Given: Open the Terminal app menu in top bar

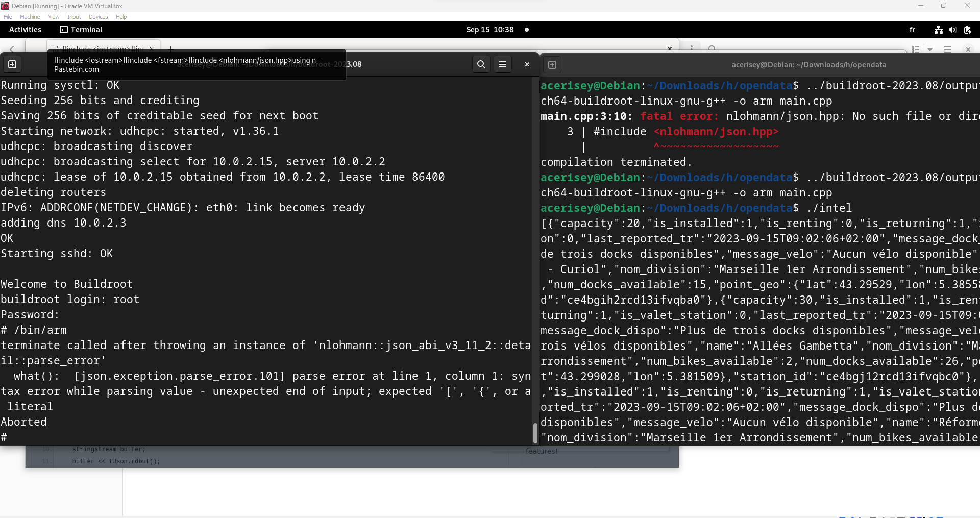Looking at the screenshot, I should coord(81,30).
